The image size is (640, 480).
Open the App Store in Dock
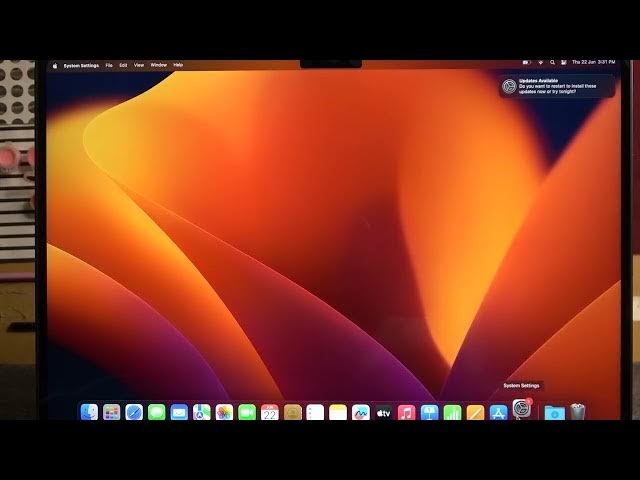[498, 412]
